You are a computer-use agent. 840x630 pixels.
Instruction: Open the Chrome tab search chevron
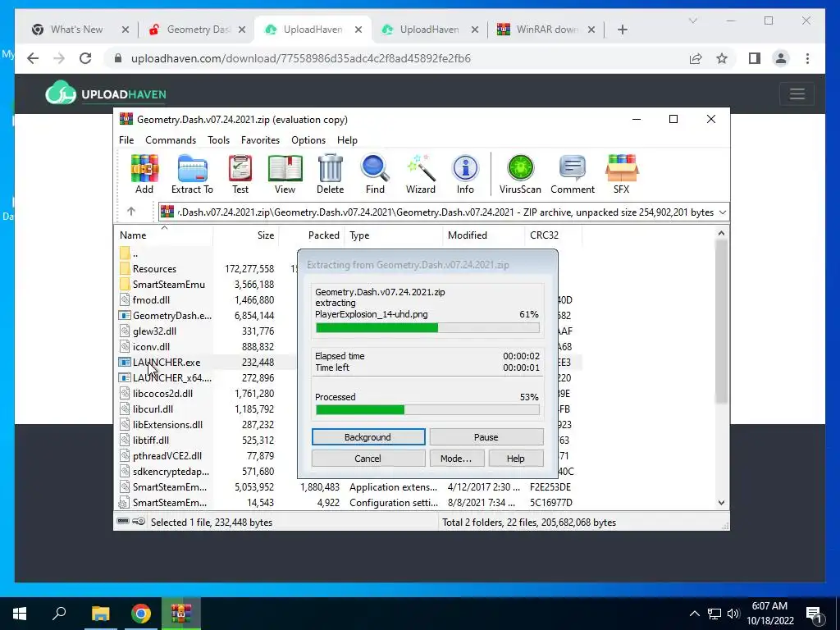[692, 21]
